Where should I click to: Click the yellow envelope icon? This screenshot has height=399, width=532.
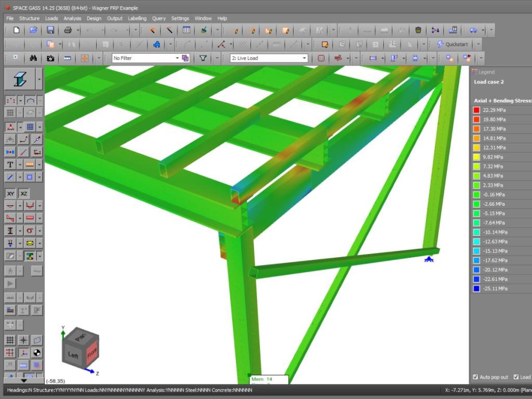point(30,243)
